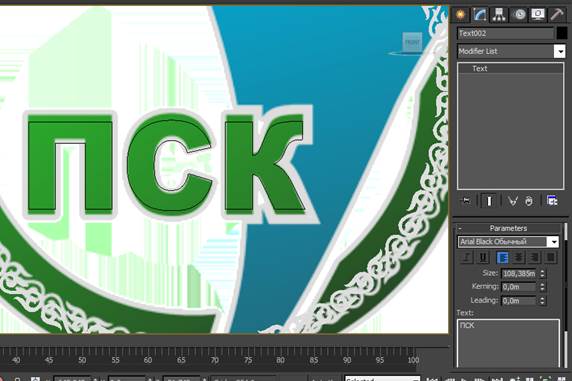The width and height of the screenshot is (572, 381).
Task: Click the Leading spinner arrows
Action: pos(542,301)
